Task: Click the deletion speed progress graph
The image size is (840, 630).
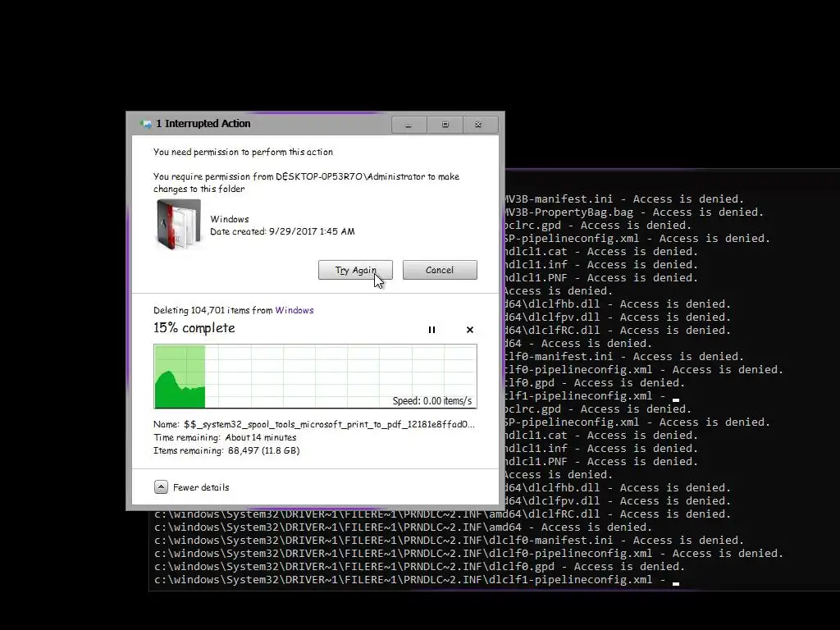Action: [x=315, y=377]
